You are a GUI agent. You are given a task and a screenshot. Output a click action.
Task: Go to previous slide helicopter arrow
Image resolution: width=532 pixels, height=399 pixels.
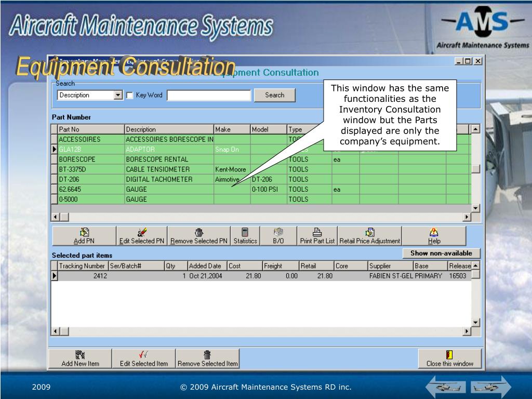445,387
